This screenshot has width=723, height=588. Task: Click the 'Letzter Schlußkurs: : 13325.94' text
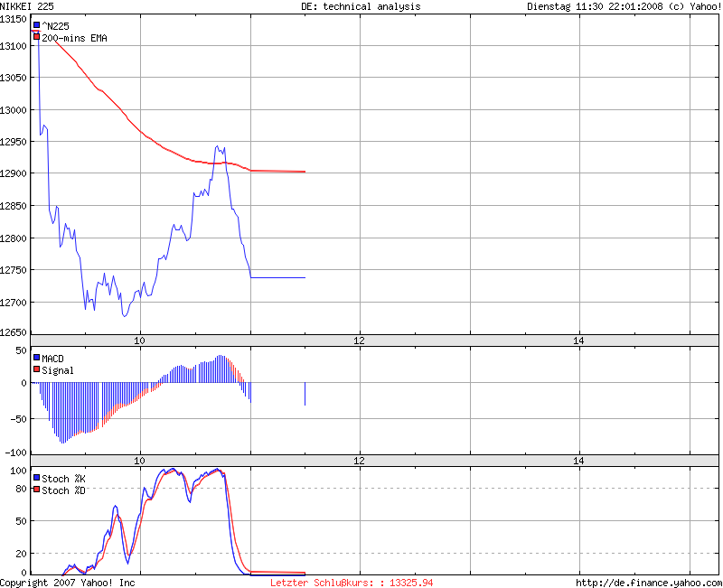coord(352,583)
